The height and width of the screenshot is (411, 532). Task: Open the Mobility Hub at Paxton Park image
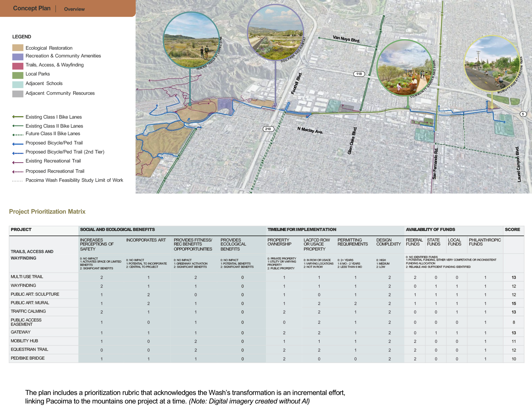click(492, 64)
